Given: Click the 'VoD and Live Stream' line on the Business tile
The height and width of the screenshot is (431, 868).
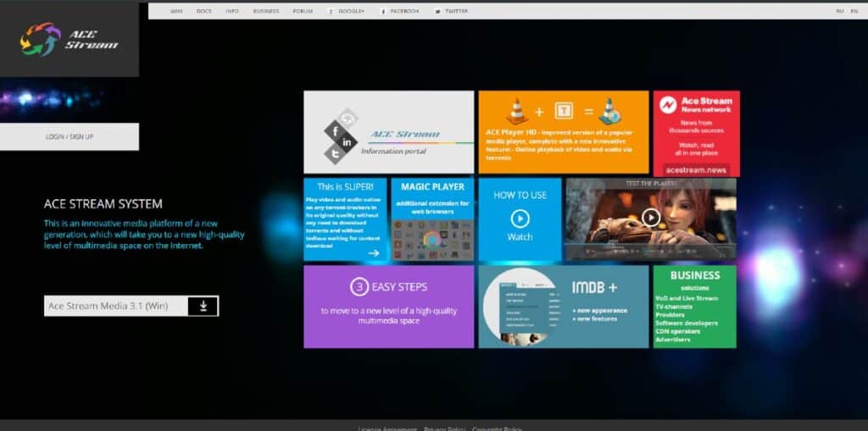Looking at the screenshot, I should pyautogui.click(x=687, y=298).
